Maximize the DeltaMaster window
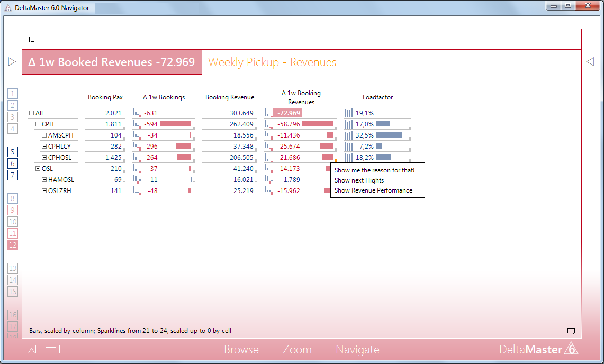Viewport: 604px width, 364px height. pos(568,5)
